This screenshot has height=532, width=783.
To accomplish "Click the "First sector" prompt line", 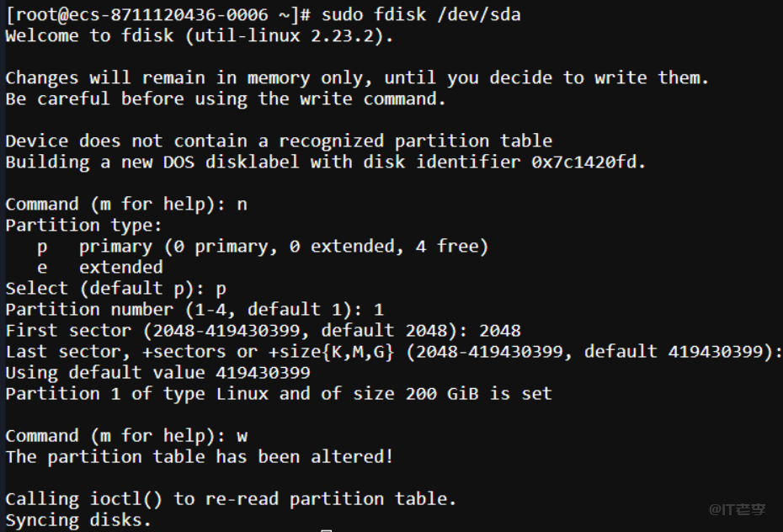I will coord(263,330).
